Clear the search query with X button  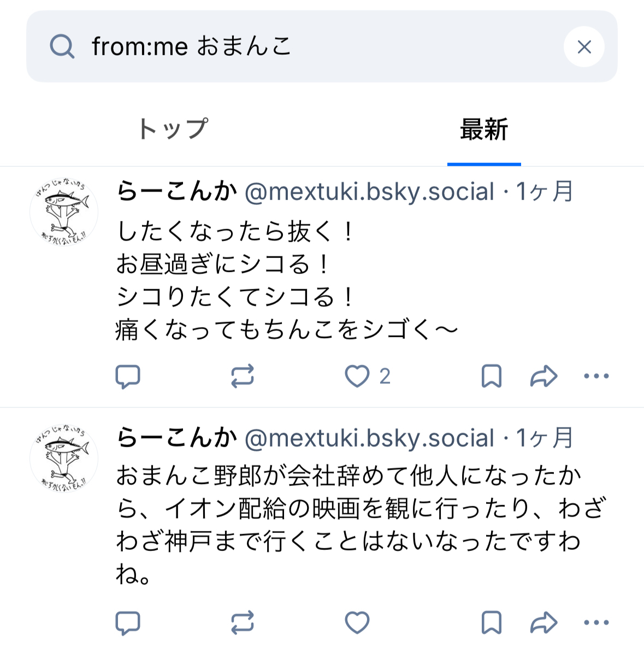point(584,47)
